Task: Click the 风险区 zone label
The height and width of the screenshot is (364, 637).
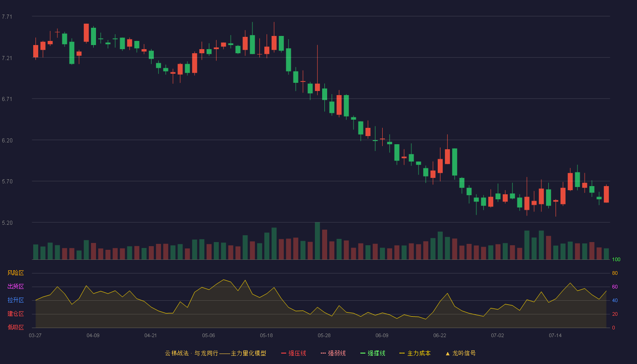Action: (15, 273)
